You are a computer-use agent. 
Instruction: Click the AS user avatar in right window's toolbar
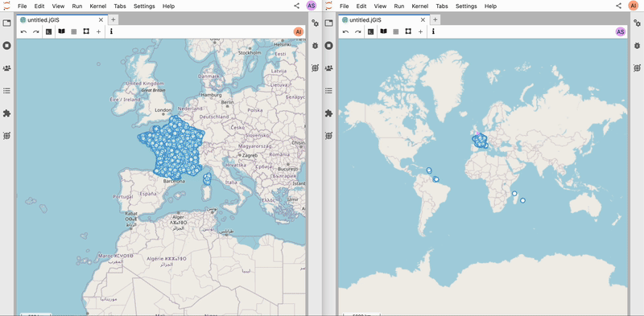coord(620,31)
